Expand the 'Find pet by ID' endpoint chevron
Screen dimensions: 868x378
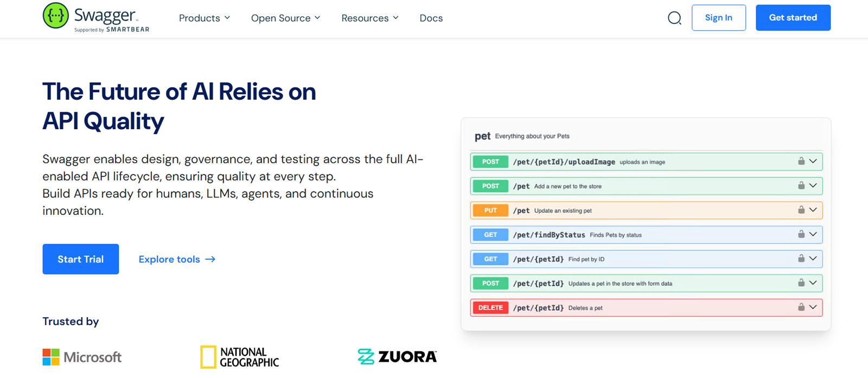click(x=813, y=259)
